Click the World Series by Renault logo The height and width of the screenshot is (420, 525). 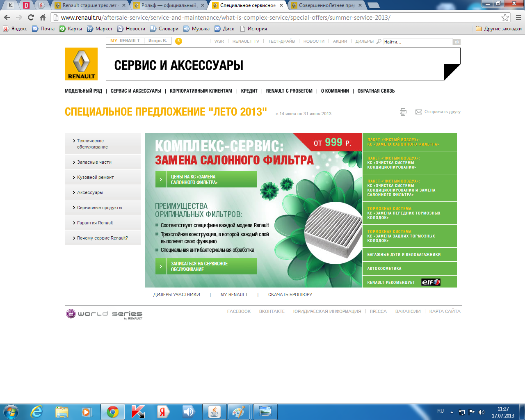pos(104,314)
